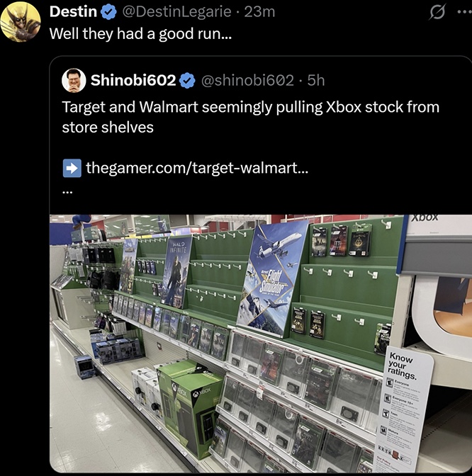The image size is (472, 476).
Task: Click the blue right-arrow emoji
Action: click(x=72, y=168)
